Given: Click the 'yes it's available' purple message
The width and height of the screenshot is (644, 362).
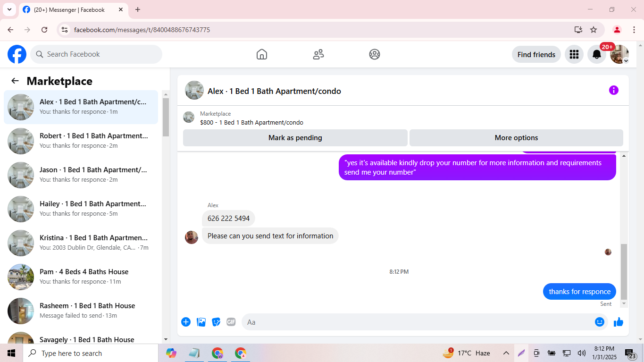Looking at the screenshot, I should (477, 168).
